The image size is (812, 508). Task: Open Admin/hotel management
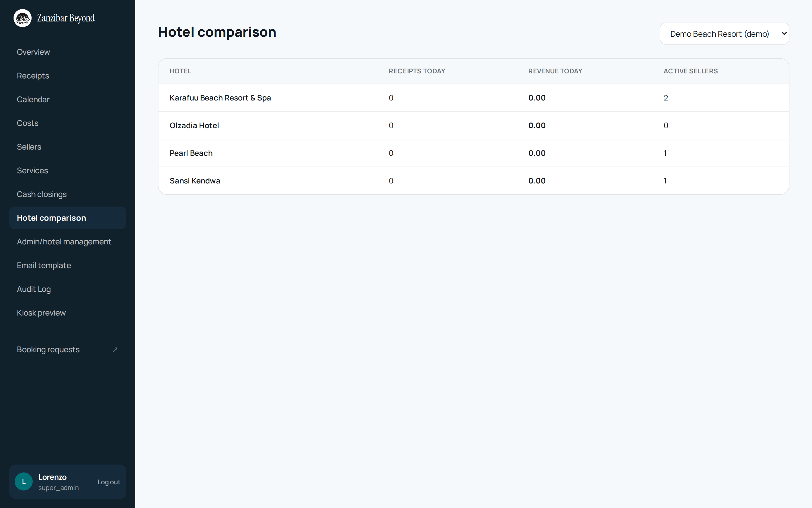coord(67,242)
